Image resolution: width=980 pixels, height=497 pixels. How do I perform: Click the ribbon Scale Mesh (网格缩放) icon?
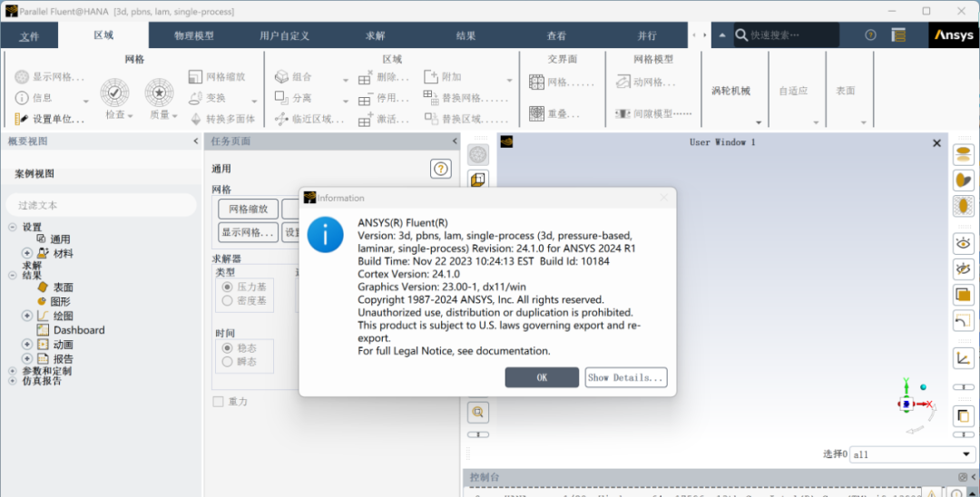tap(196, 76)
